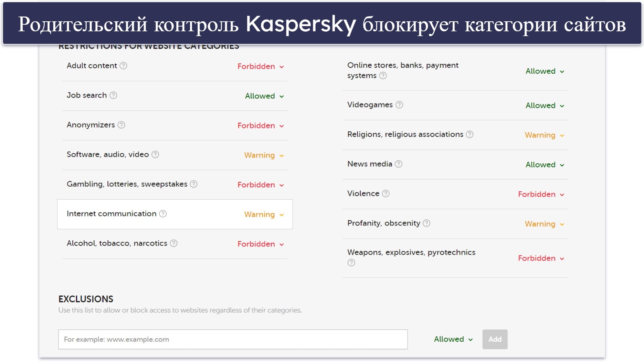Open the Weapons, explosives Forbidden dropdown

point(541,258)
